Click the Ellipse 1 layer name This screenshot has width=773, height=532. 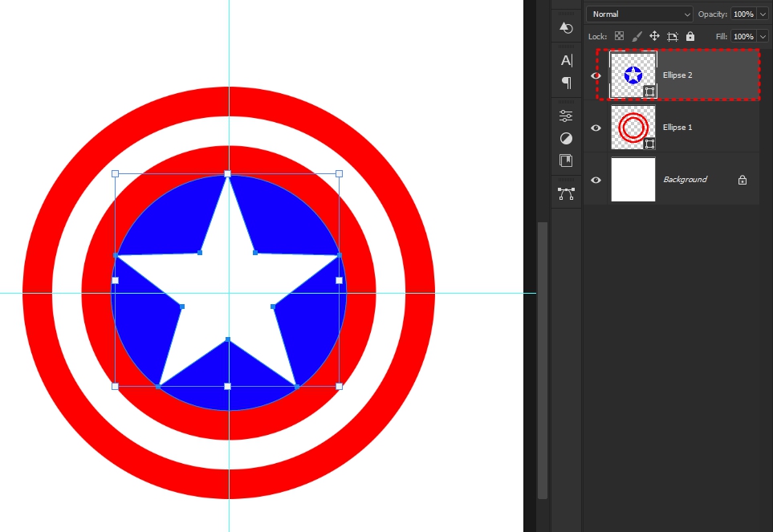point(677,127)
